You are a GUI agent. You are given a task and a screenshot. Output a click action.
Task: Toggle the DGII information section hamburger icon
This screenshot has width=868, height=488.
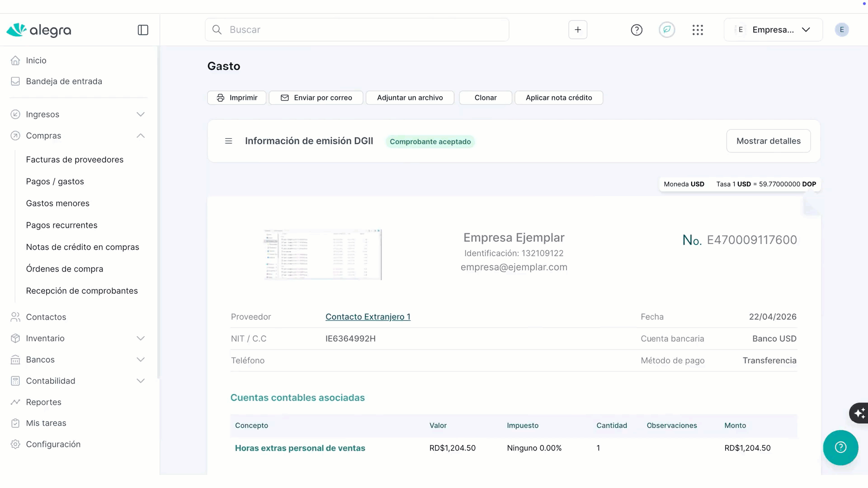229,141
